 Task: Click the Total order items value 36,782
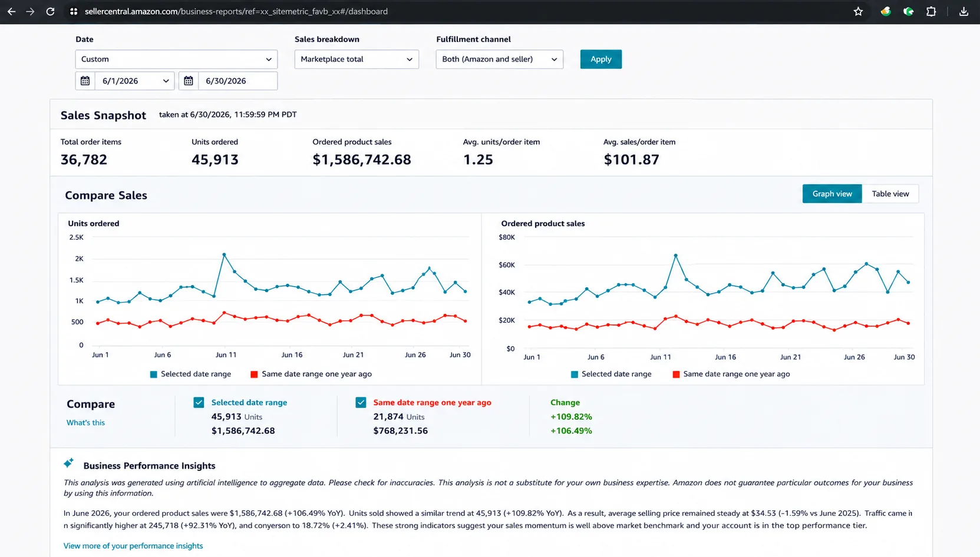[x=84, y=160]
